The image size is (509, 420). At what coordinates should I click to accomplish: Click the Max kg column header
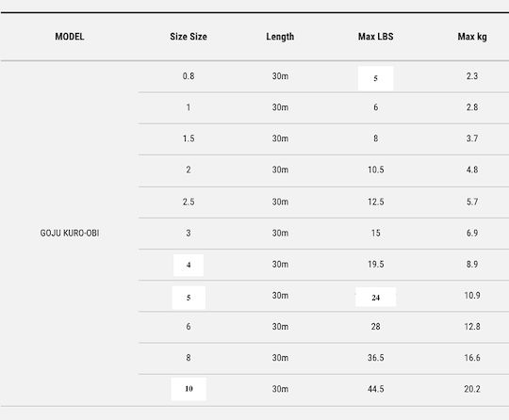coord(472,37)
